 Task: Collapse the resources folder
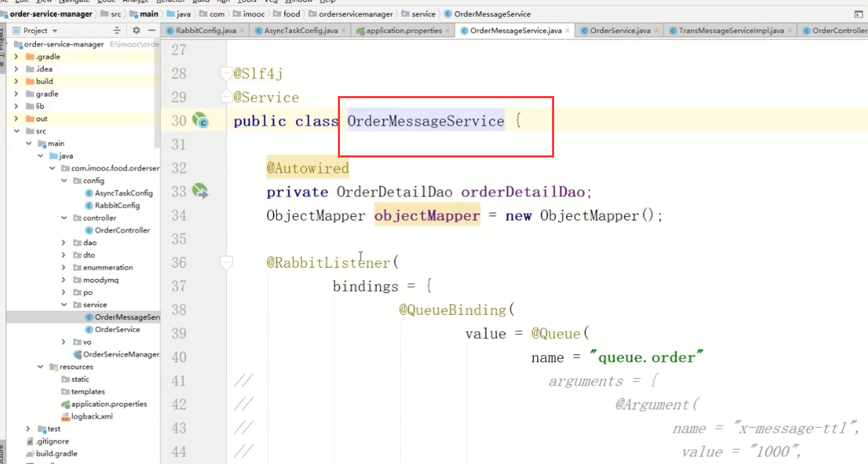[x=40, y=367]
